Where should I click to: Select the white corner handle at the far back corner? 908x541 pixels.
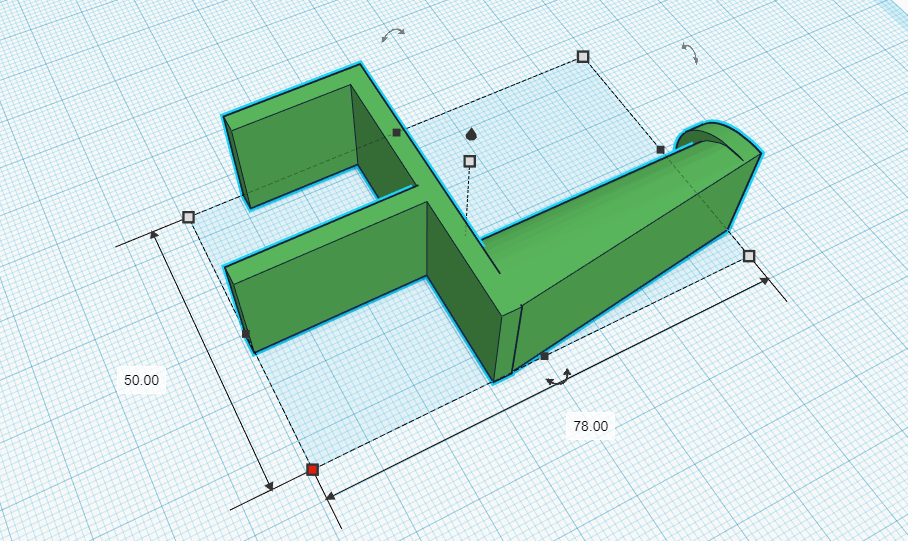pos(583,56)
